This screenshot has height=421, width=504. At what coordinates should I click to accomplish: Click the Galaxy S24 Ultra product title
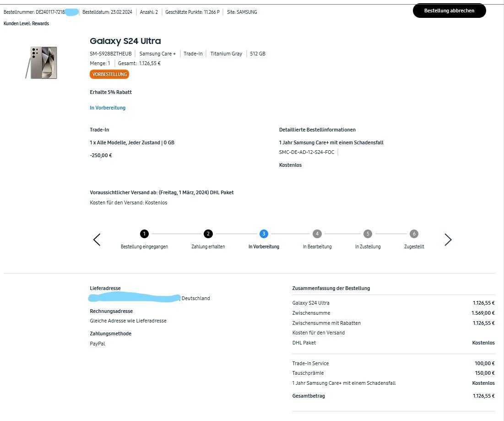point(125,41)
